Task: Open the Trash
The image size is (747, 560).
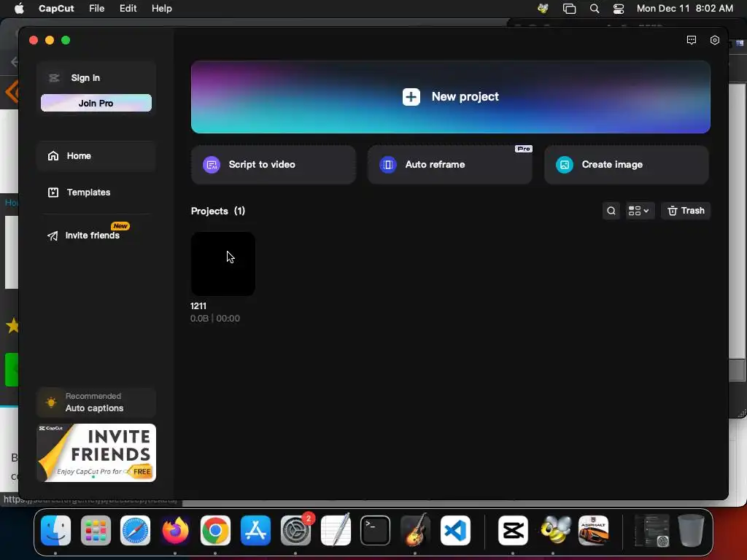Action: pos(686,211)
